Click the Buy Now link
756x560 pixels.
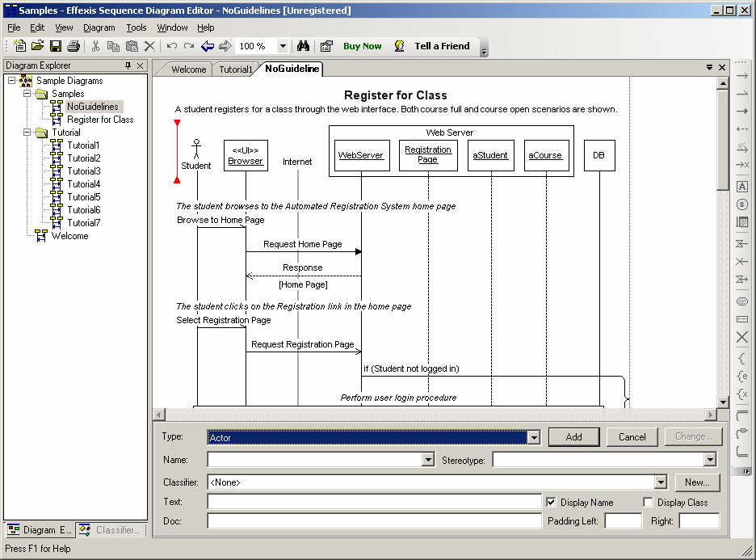coord(362,46)
